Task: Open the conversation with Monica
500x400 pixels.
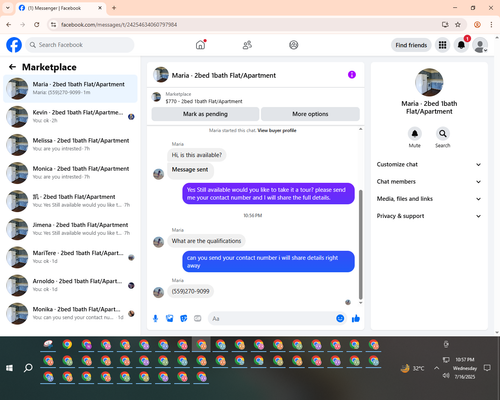Action: [70, 173]
